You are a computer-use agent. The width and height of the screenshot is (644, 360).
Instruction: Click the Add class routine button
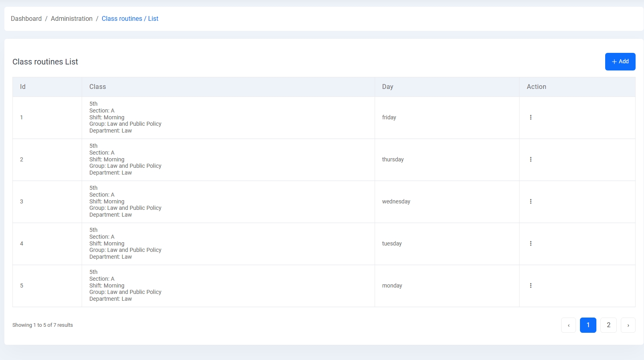tap(620, 62)
